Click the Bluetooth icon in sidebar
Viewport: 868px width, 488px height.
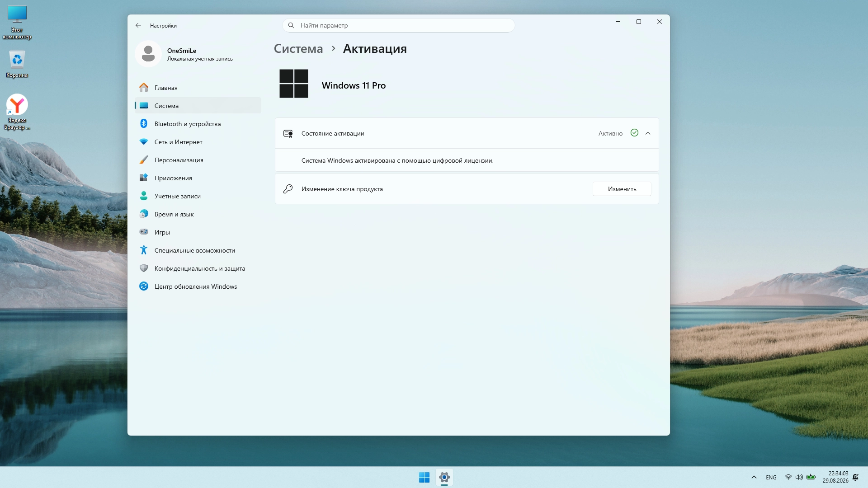click(x=144, y=124)
